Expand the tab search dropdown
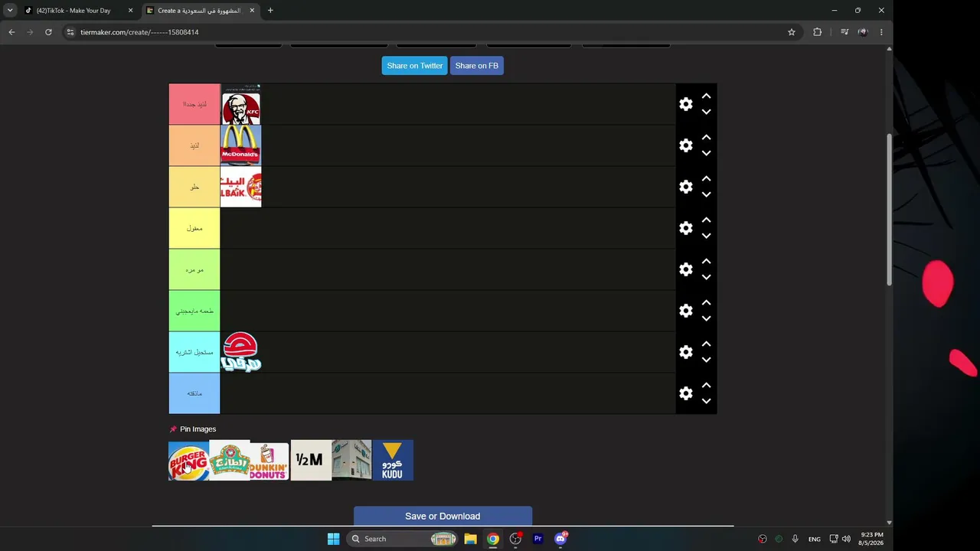 pyautogui.click(x=10, y=11)
